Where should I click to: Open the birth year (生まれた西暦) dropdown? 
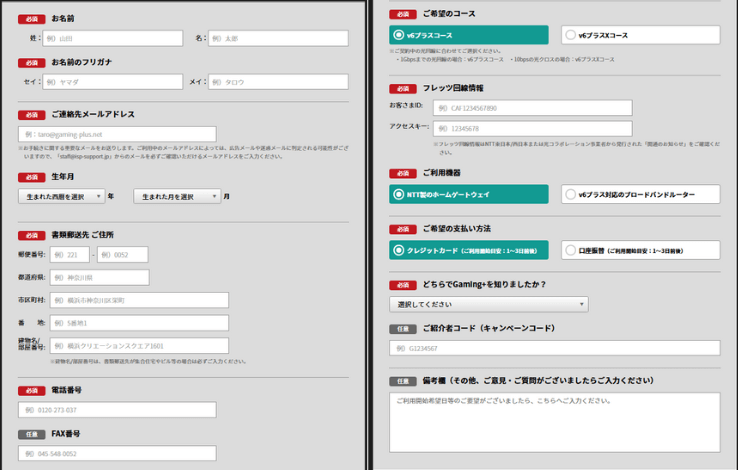point(61,197)
